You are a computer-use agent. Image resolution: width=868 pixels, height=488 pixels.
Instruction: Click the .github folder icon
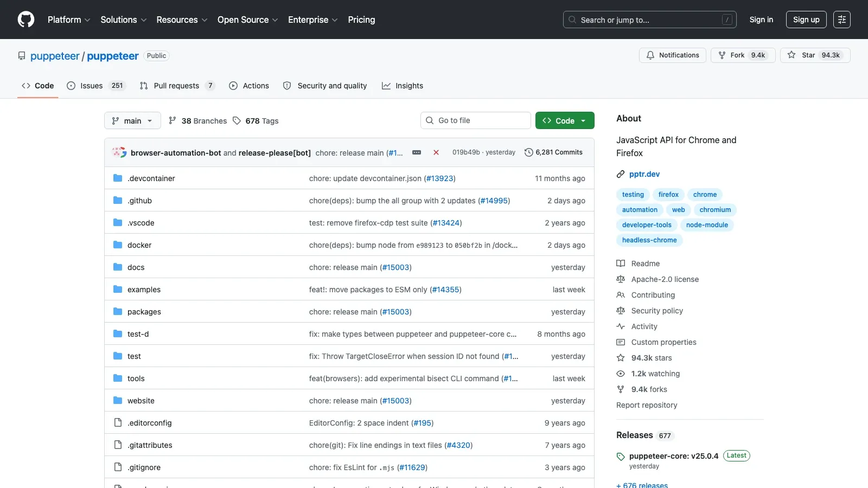(x=118, y=201)
